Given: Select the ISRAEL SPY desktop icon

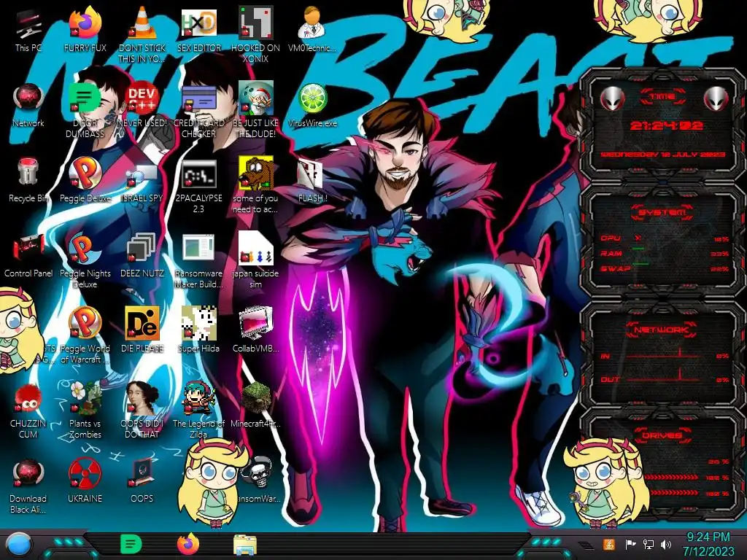Looking at the screenshot, I should [142, 183].
